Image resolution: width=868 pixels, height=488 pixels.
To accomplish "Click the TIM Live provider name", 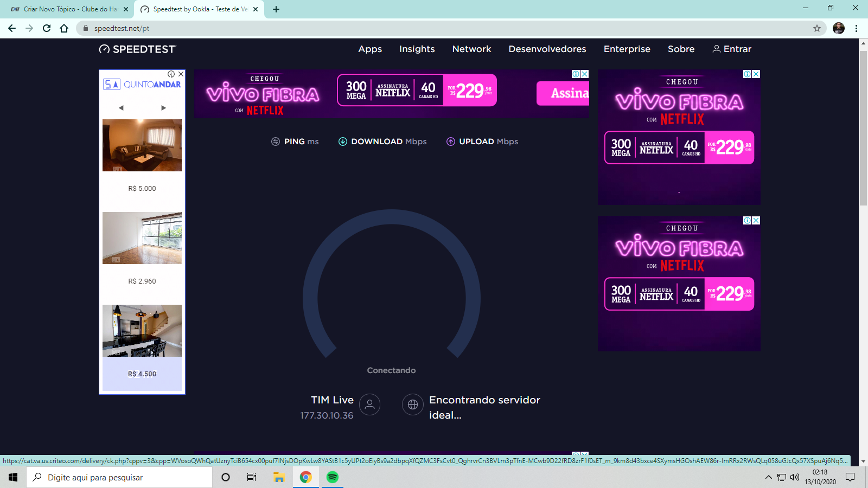I will [332, 400].
